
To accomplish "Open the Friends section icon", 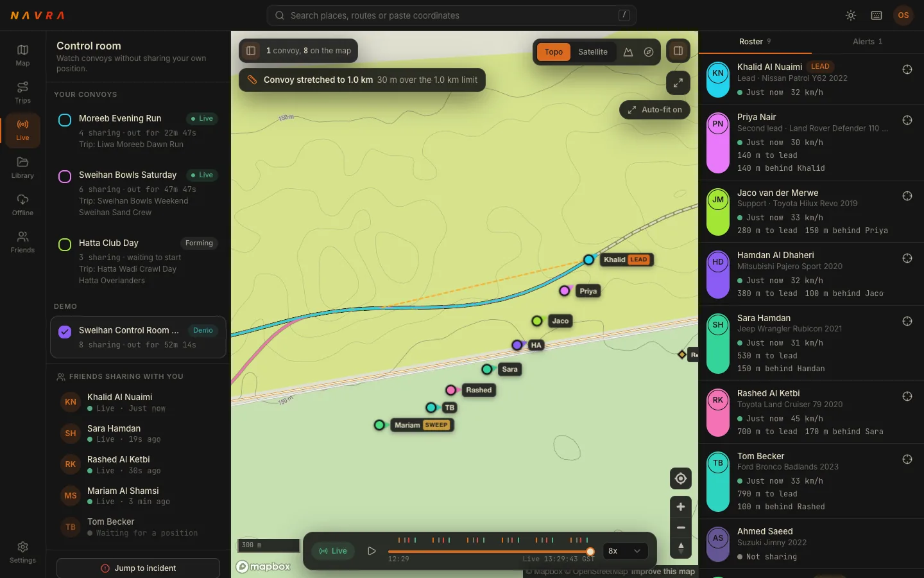I will (22, 236).
